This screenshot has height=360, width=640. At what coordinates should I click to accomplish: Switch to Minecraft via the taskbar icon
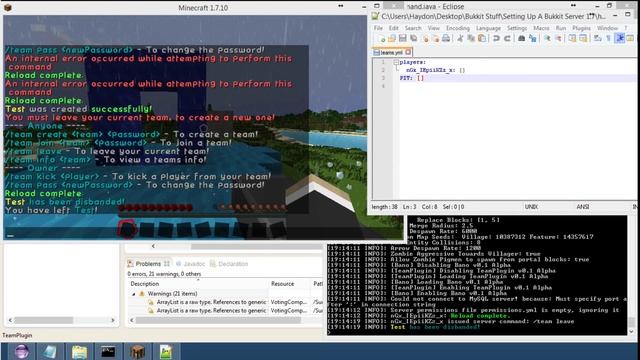(137, 351)
